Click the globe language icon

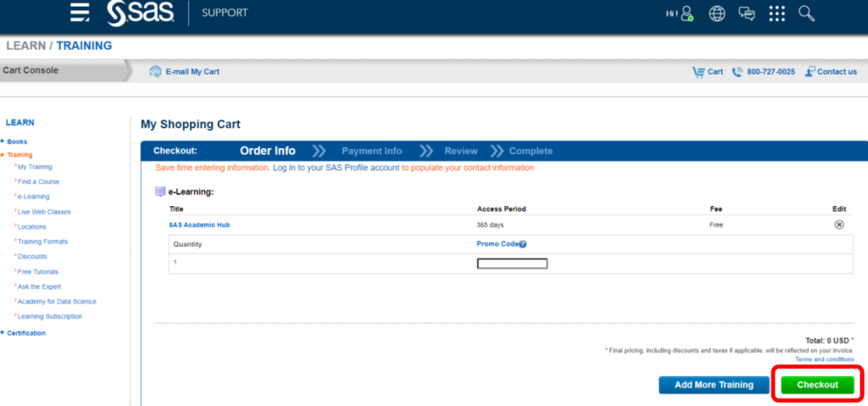[717, 14]
